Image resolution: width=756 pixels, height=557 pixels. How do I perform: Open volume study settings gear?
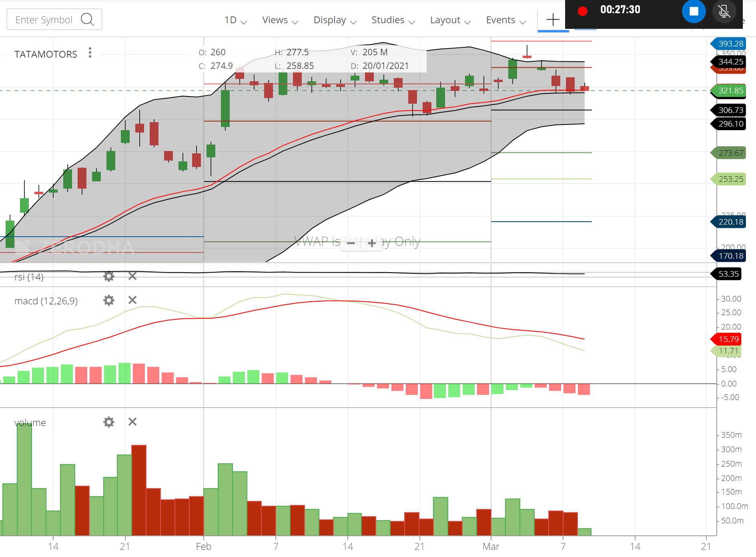pos(109,422)
